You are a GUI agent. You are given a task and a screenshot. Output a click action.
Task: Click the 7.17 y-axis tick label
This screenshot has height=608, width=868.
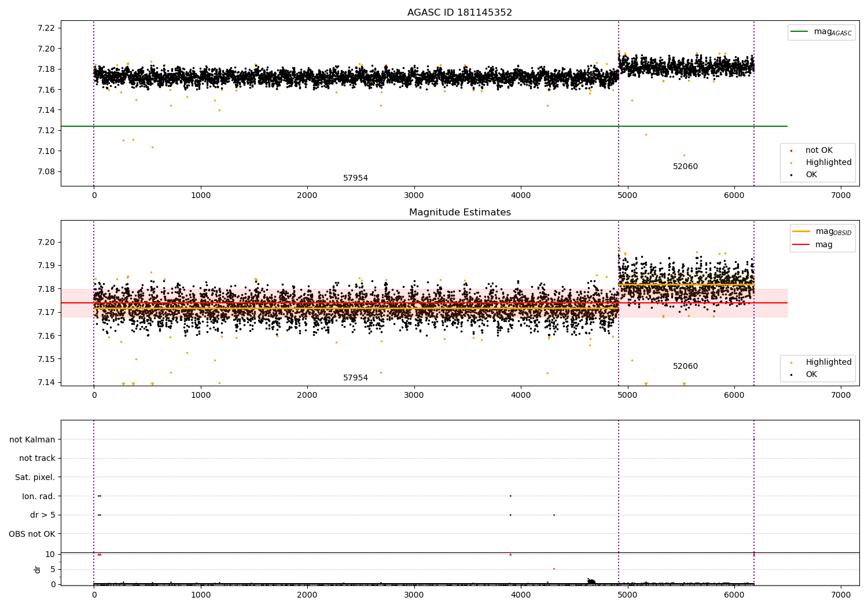[46, 312]
